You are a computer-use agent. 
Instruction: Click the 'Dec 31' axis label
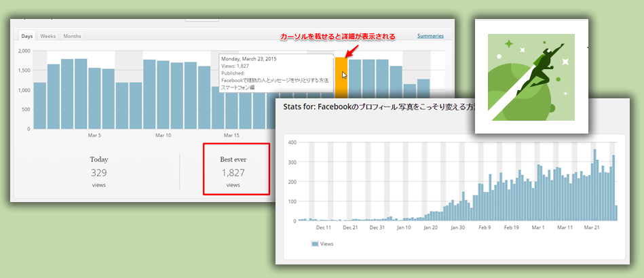pyautogui.click(x=377, y=227)
